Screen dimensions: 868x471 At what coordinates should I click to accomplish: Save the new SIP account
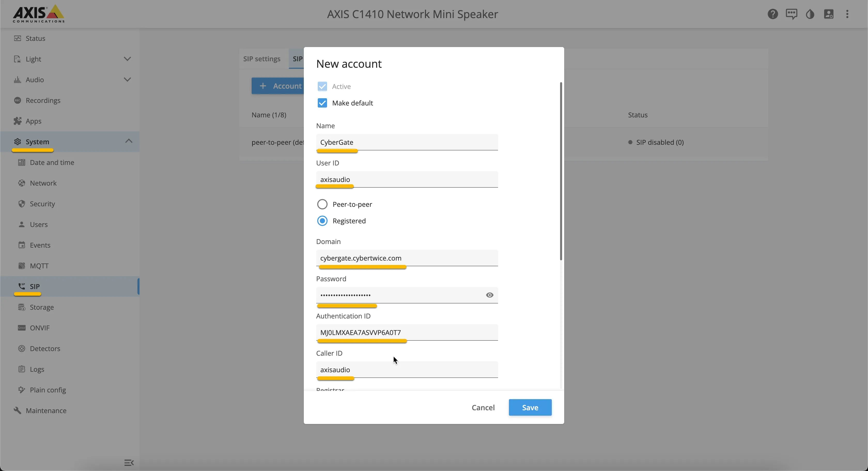[530, 407]
